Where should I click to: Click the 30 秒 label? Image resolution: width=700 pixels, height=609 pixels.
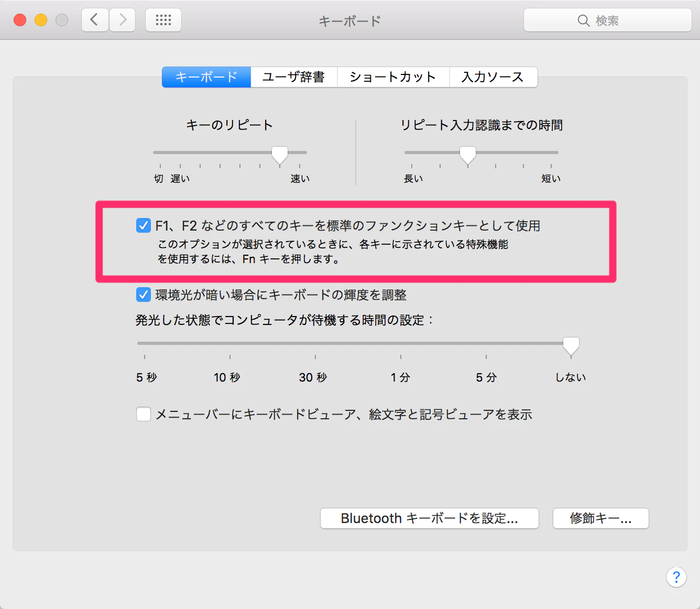pos(313,377)
